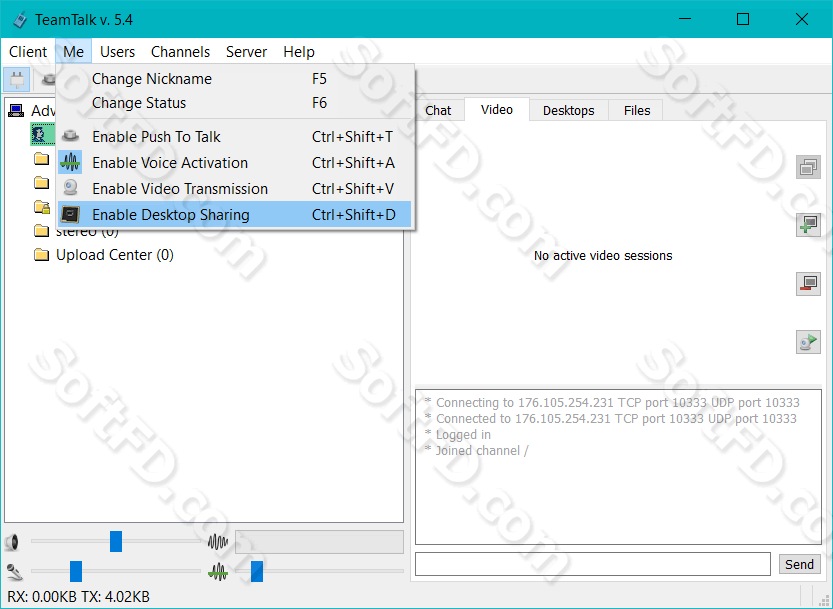Click the RX/TX status bar text

click(79, 597)
